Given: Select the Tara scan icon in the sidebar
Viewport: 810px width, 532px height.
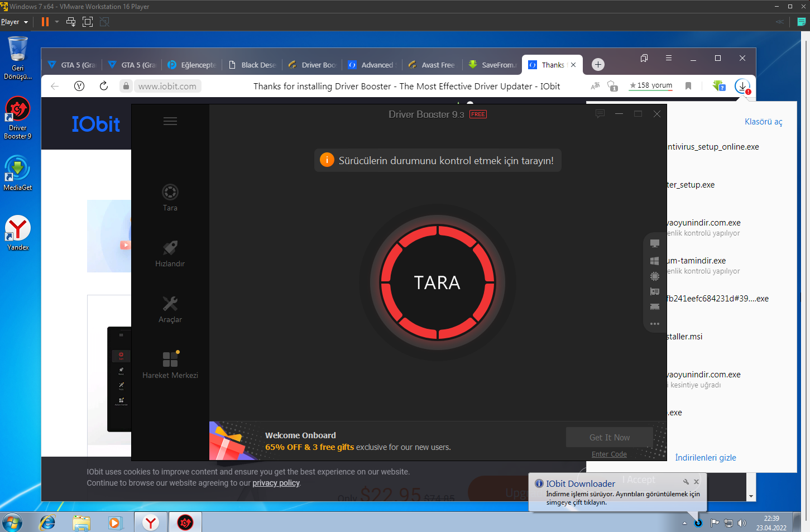Looking at the screenshot, I should pos(170,198).
